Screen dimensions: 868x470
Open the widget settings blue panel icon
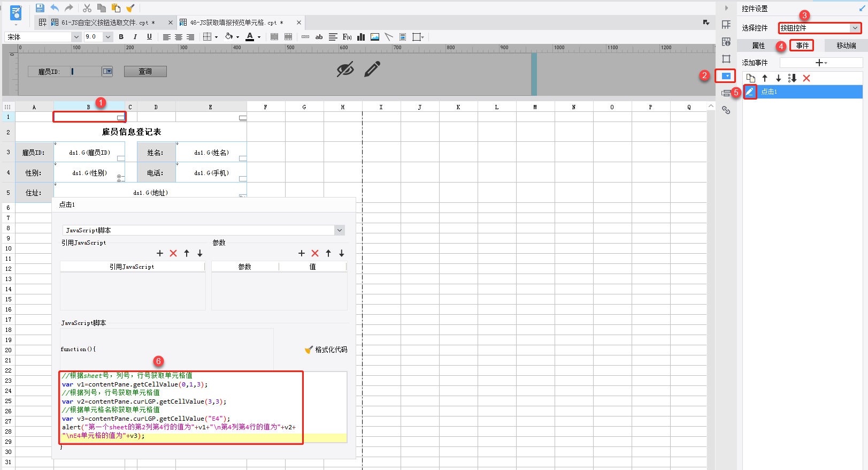pos(726,76)
